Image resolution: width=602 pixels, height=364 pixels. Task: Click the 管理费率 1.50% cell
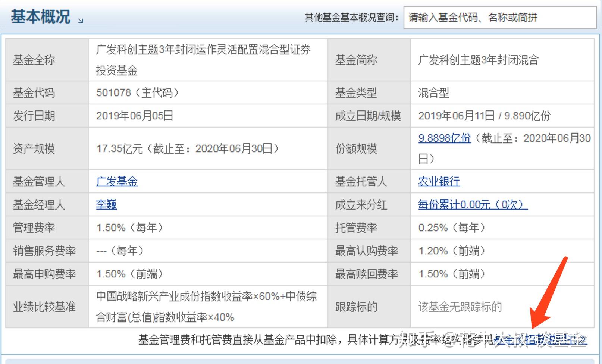[x=129, y=228]
